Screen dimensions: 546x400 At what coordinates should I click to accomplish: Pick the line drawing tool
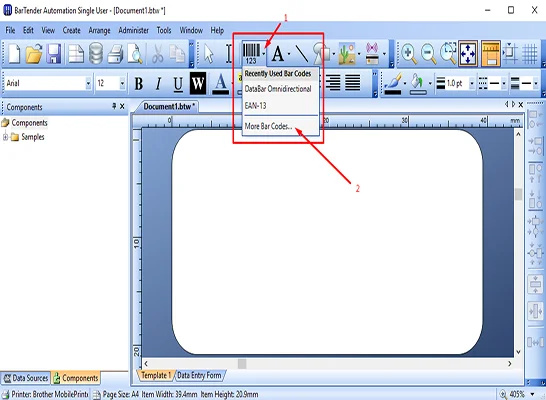click(x=302, y=54)
